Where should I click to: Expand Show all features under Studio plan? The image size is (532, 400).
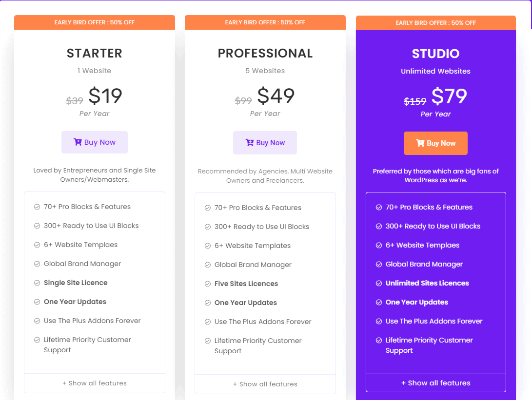pos(435,383)
